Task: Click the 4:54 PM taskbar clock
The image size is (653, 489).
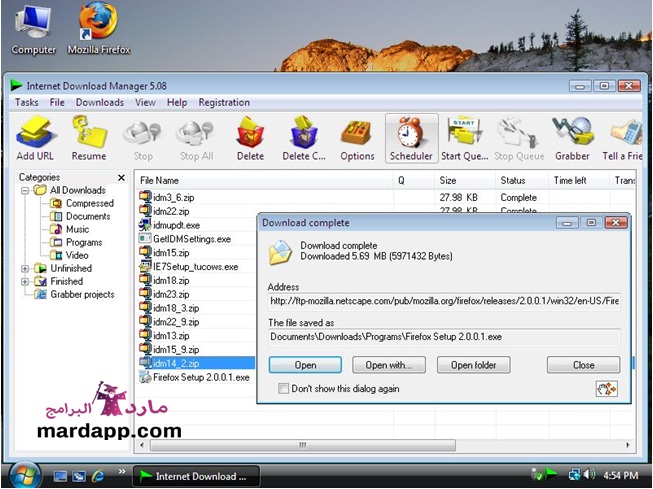Action: click(x=621, y=475)
